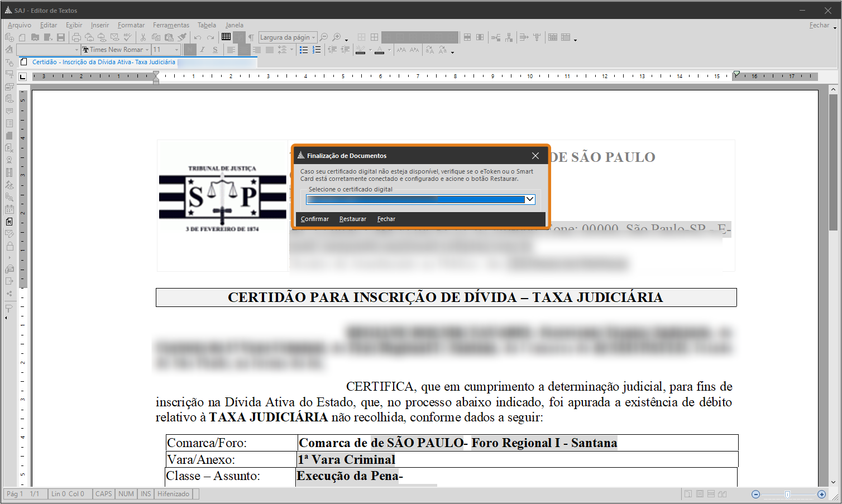Click the zoom slider handle at bottom right

click(x=787, y=495)
